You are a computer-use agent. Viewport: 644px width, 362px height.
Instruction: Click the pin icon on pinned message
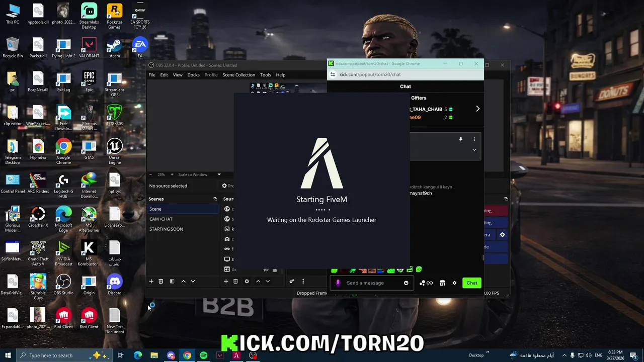pos(460,139)
